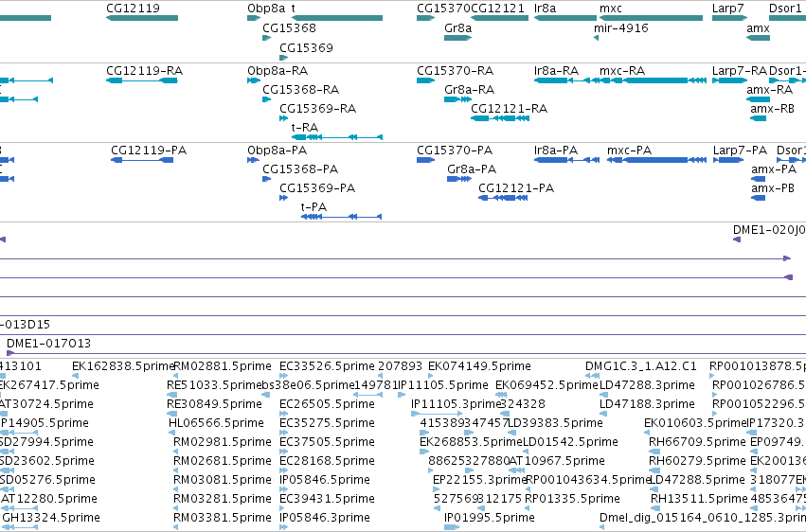Select the mxc-RA transcript label
Viewport: 806px width, 532px height.
pos(622,70)
